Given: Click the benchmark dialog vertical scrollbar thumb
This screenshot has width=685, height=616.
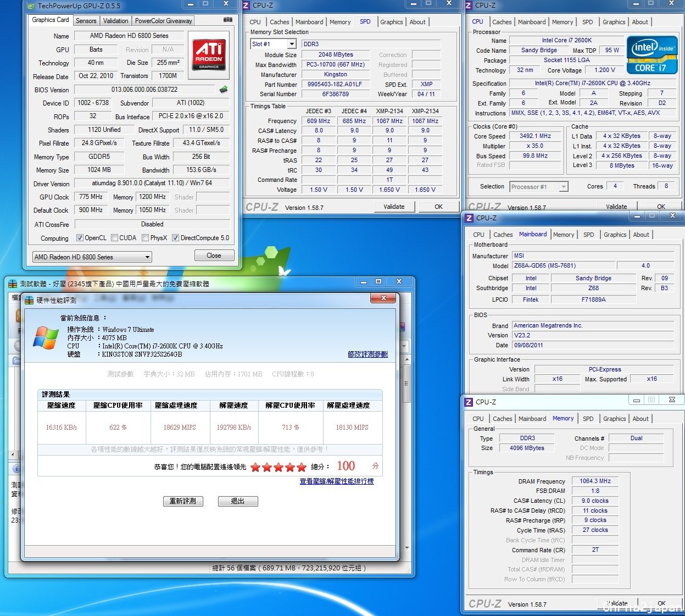Looking at the screenshot, I should (407, 384).
